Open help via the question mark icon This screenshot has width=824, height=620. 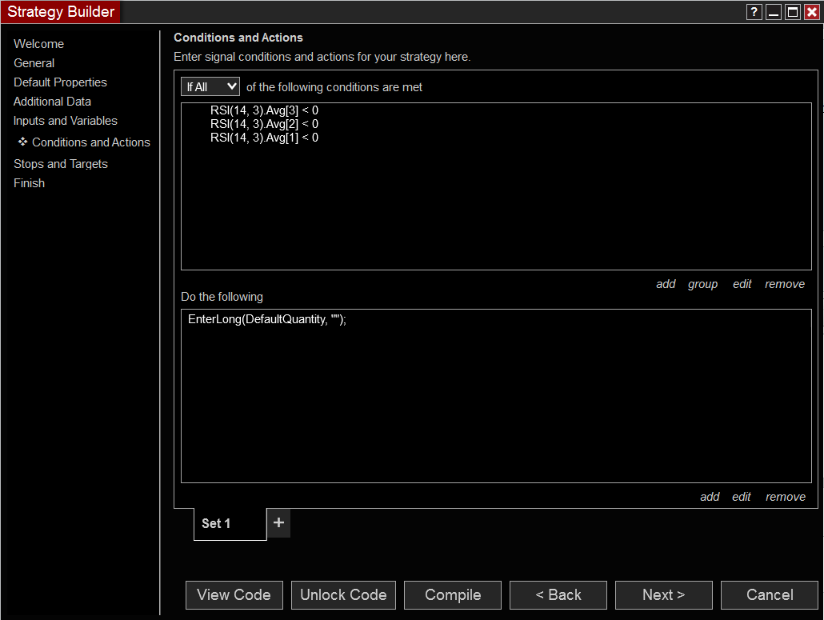[x=754, y=12]
